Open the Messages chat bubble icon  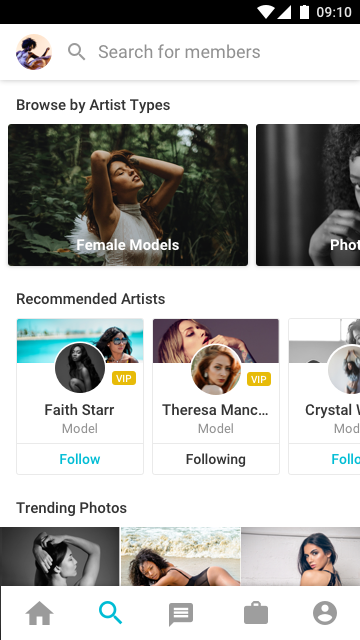pyautogui.click(x=181, y=614)
